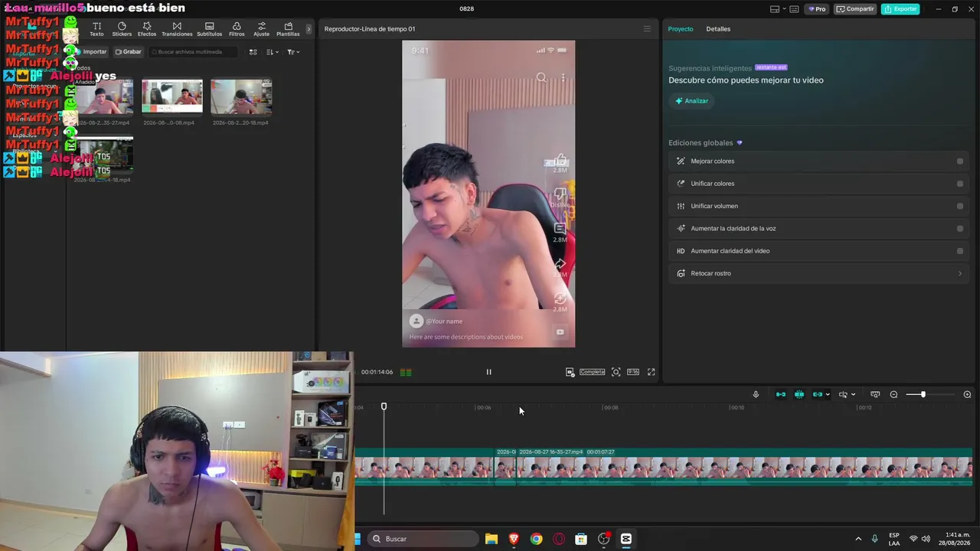Click the Ediciones globales Pro diamond icon
This screenshot has width=980, height=551.
point(739,143)
